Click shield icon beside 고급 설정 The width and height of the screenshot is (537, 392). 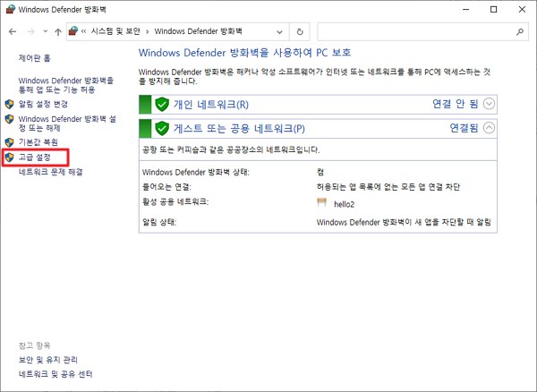click(x=9, y=158)
